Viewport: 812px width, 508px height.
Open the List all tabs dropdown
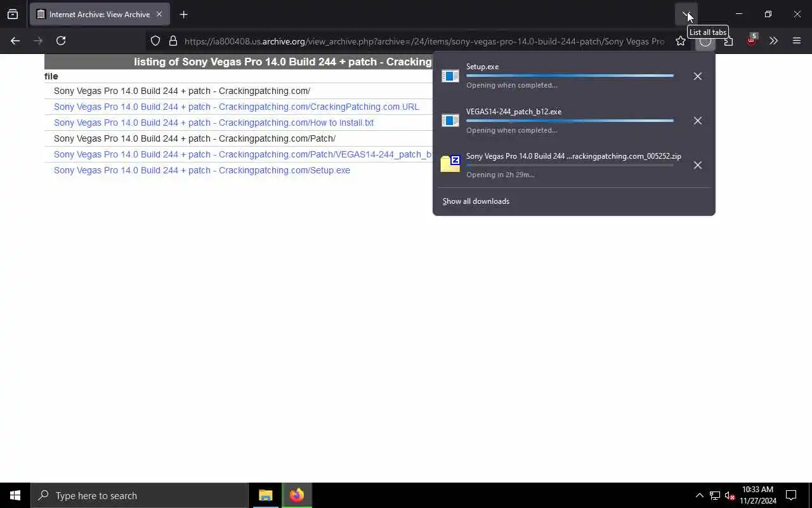686,14
